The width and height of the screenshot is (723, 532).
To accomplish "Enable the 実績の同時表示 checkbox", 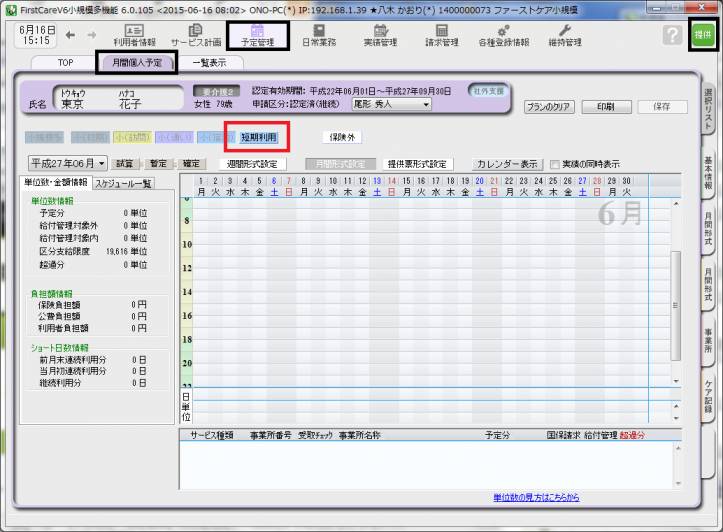I will click(556, 164).
